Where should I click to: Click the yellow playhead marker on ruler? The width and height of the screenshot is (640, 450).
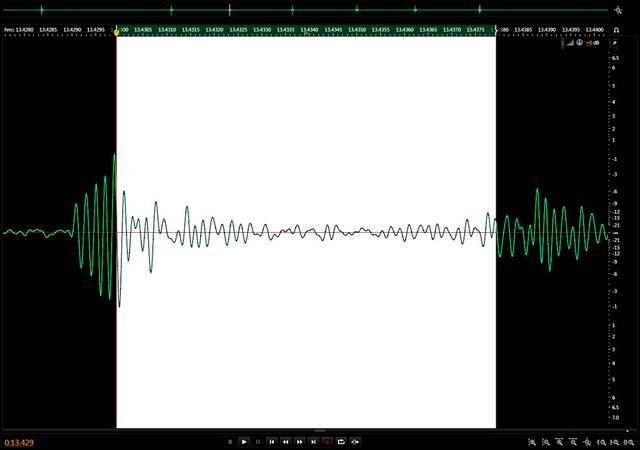pyautogui.click(x=117, y=31)
